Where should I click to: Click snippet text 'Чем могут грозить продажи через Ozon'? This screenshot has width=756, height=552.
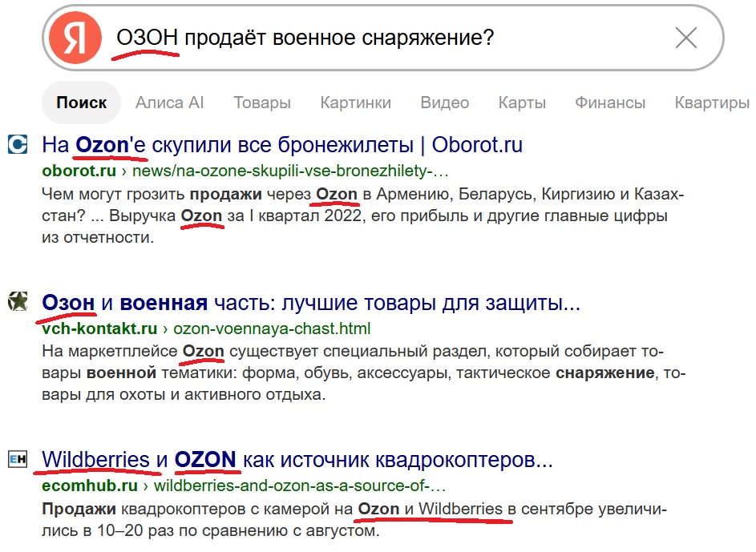200,194
